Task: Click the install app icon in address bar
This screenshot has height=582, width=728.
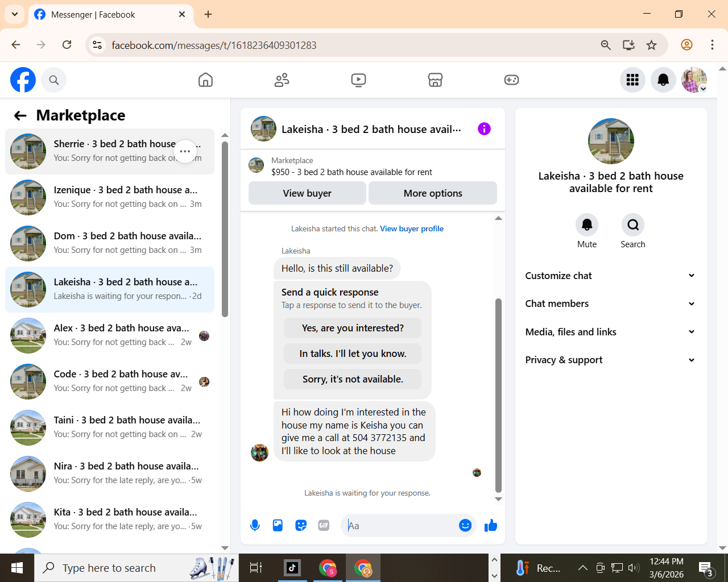Action: tap(628, 45)
